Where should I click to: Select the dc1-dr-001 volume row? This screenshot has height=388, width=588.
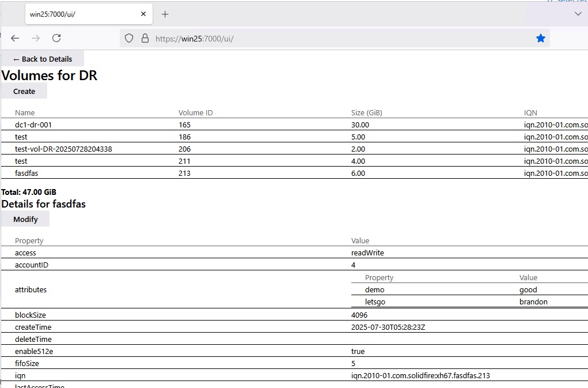pos(294,125)
